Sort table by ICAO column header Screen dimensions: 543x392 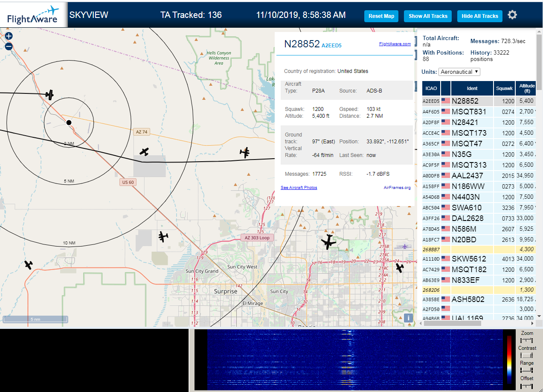tap(431, 88)
